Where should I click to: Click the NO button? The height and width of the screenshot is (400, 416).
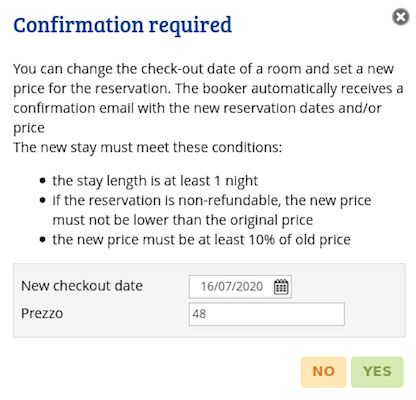(323, 372)
